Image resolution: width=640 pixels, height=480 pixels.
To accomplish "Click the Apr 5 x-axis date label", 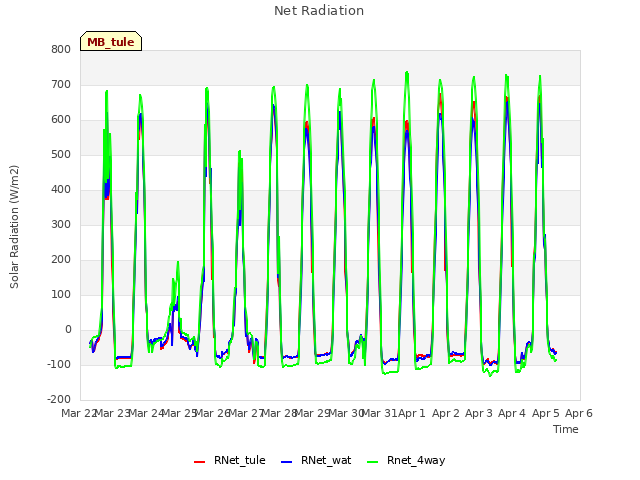I will coord(546,413).
